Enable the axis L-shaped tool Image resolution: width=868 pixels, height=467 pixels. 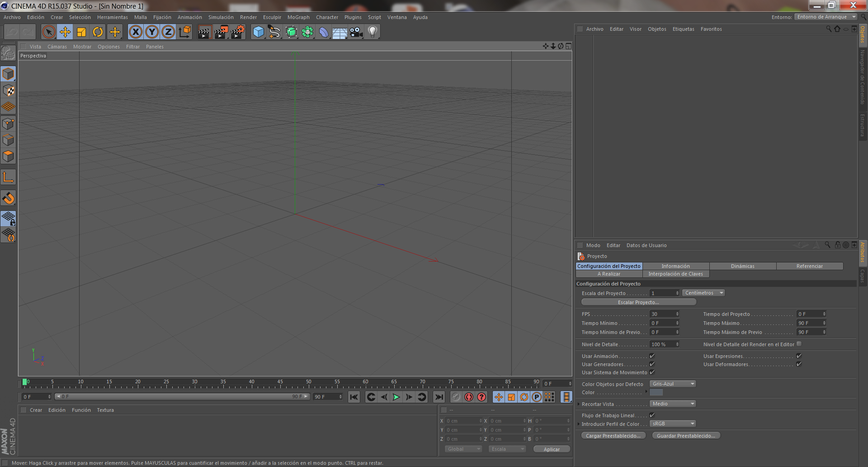coord(9,177)
